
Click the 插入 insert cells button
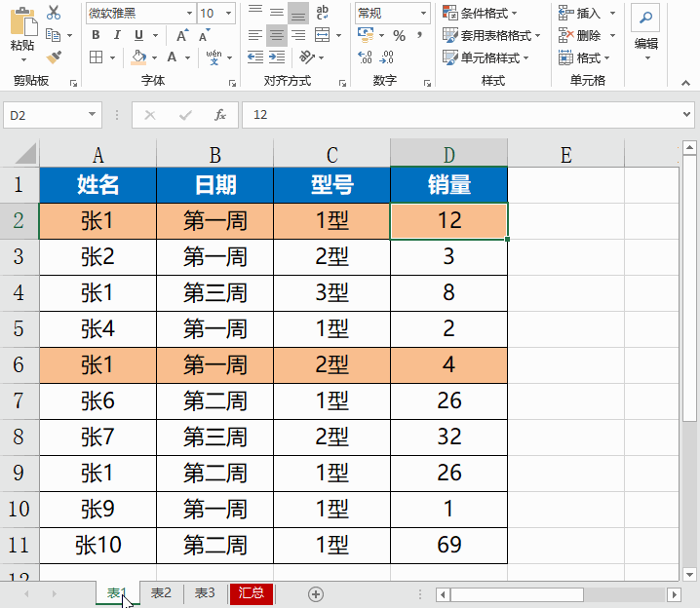(x=579, y=13)
